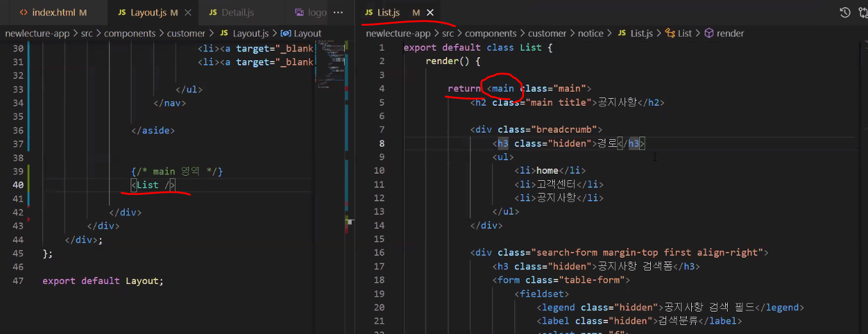Open 'render' breadcrumb segment

(730, 33)
